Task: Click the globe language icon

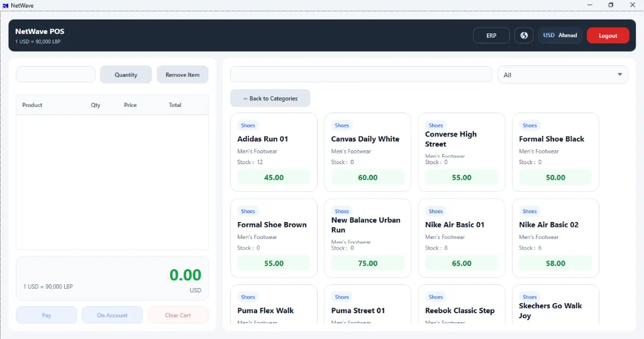Action: pyautogui.click(x=524, y=35)
